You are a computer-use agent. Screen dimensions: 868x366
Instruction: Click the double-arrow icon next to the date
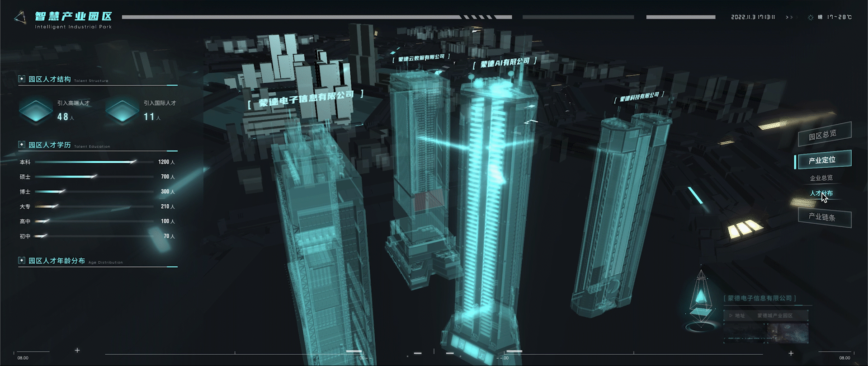click(789, 17)
